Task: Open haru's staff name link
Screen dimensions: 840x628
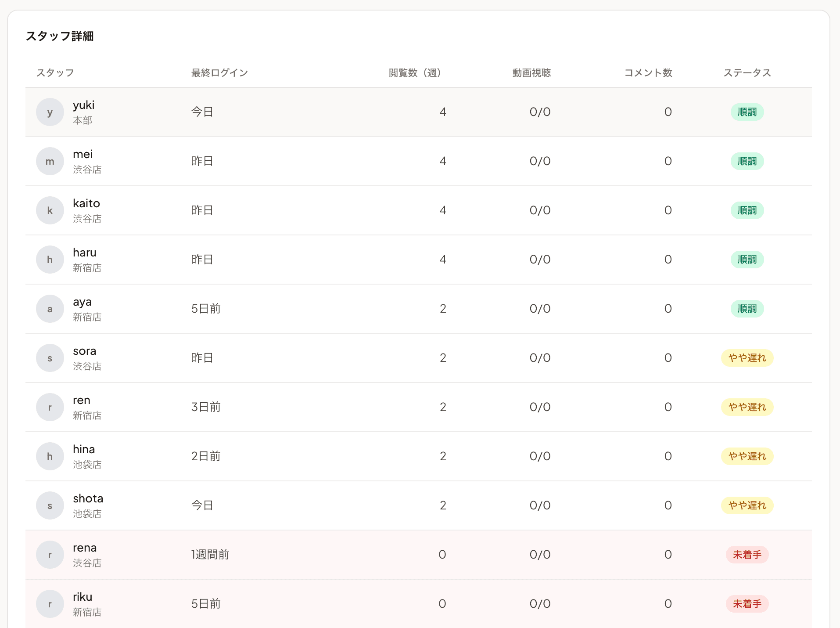Action: (x=85, y=253)
